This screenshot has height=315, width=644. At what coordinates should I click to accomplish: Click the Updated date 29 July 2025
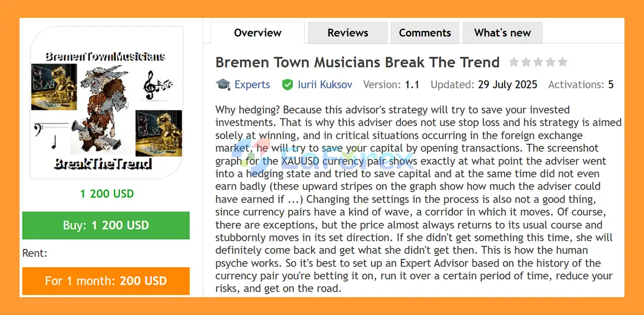point(507,84)
